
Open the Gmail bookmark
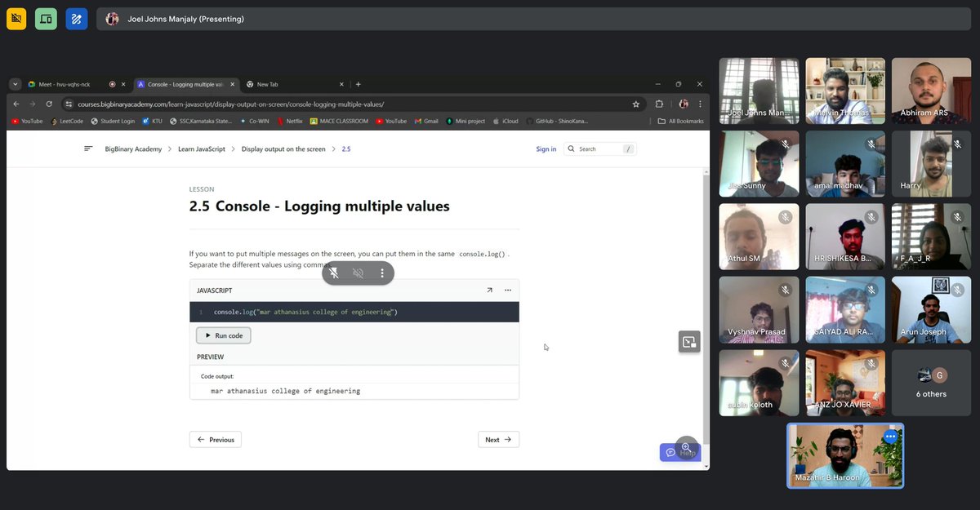point(426,121)
